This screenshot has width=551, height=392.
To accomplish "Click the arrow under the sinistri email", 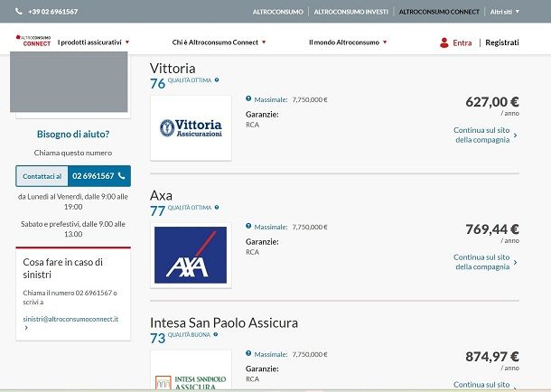I will pos(26,328).
